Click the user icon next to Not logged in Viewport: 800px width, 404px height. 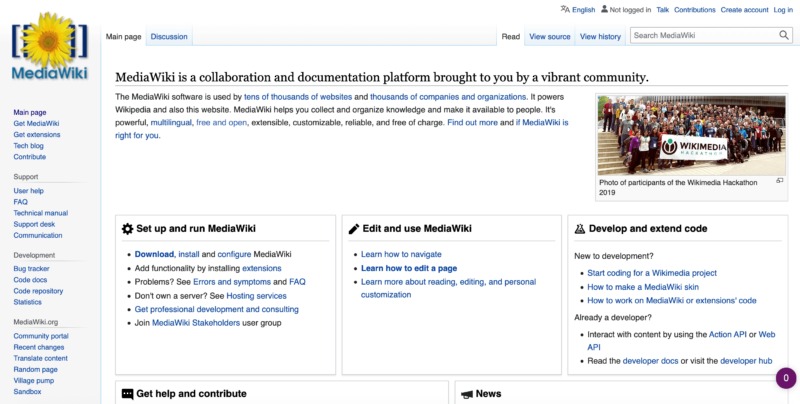point(603,9)
